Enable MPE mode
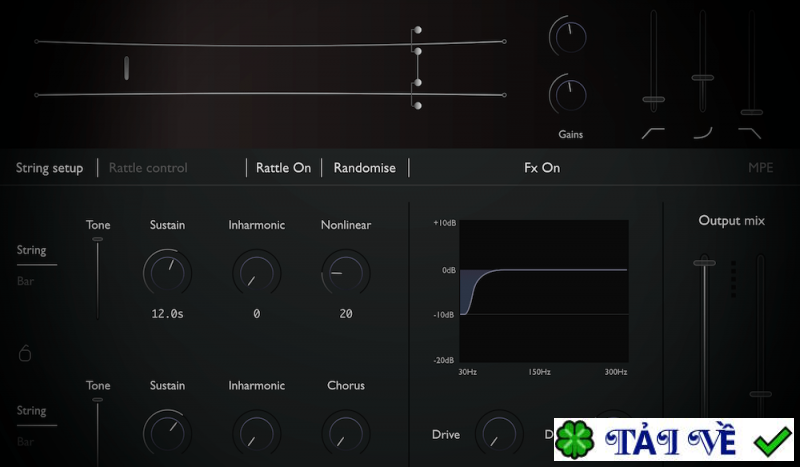Screen dimensions: 800x467 click(x=760, y=168)
